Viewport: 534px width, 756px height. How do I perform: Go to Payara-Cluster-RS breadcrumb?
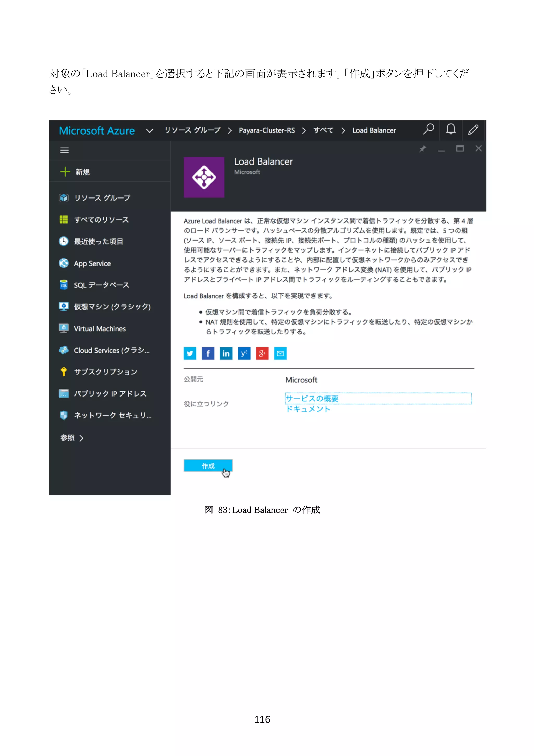click(267, 130)
